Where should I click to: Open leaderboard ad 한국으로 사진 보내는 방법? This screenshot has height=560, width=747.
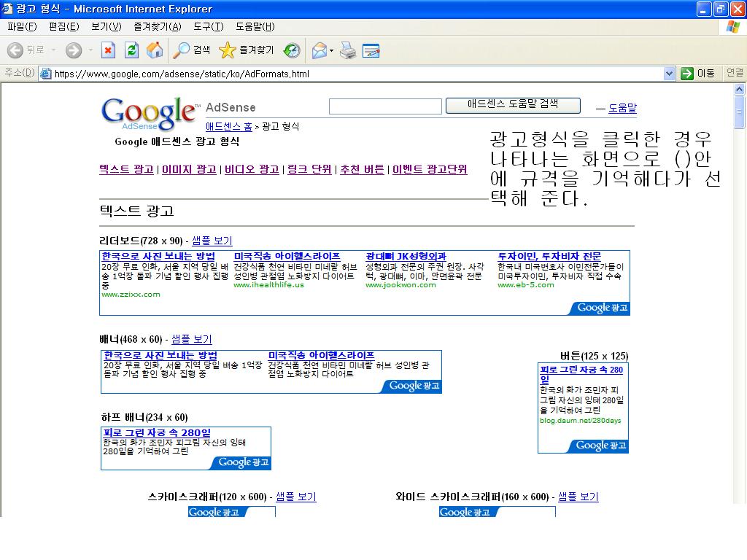coord(158,256)
